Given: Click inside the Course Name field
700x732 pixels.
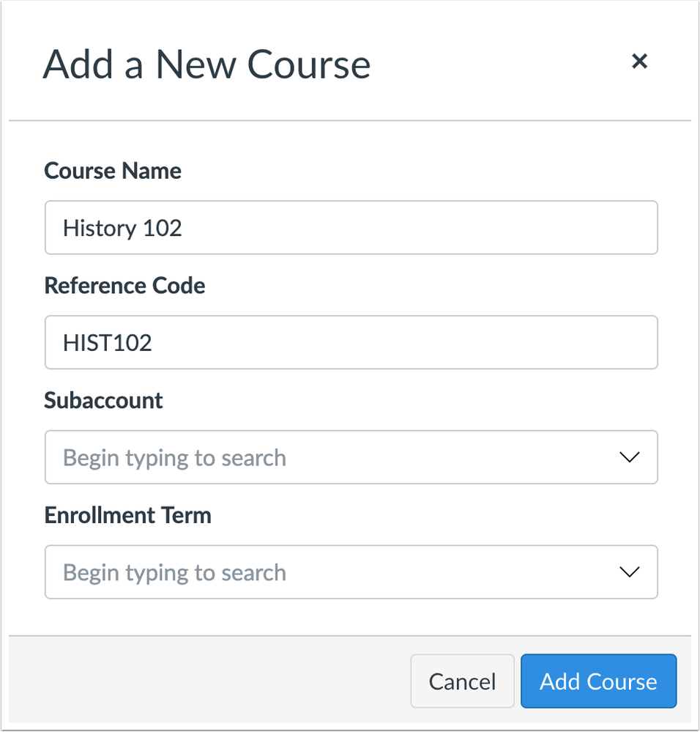Looking at the screenshot, I should (x=351, y=227).
